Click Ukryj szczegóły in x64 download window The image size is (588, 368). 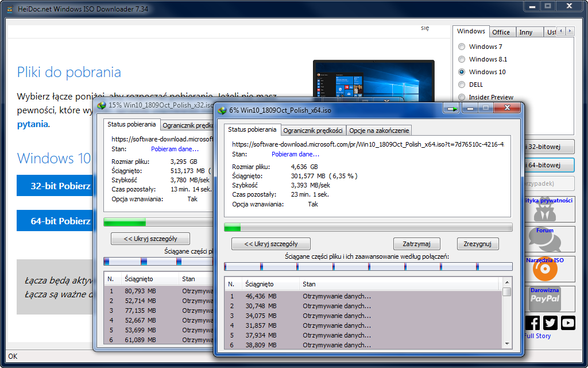(271, 244)
